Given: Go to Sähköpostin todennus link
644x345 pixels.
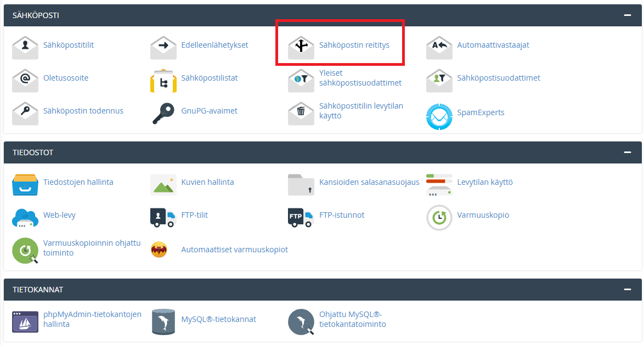Looking at the screenshot, I should [83, 110].
